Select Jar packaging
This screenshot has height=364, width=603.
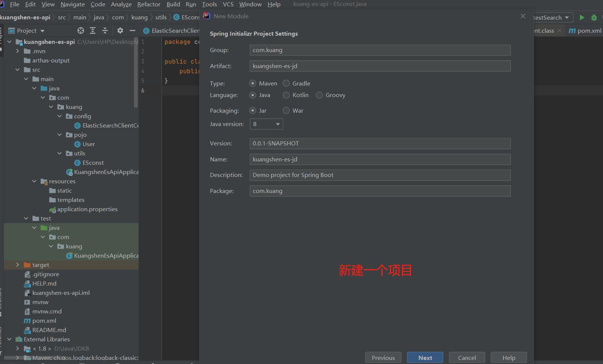pos(253,110)
